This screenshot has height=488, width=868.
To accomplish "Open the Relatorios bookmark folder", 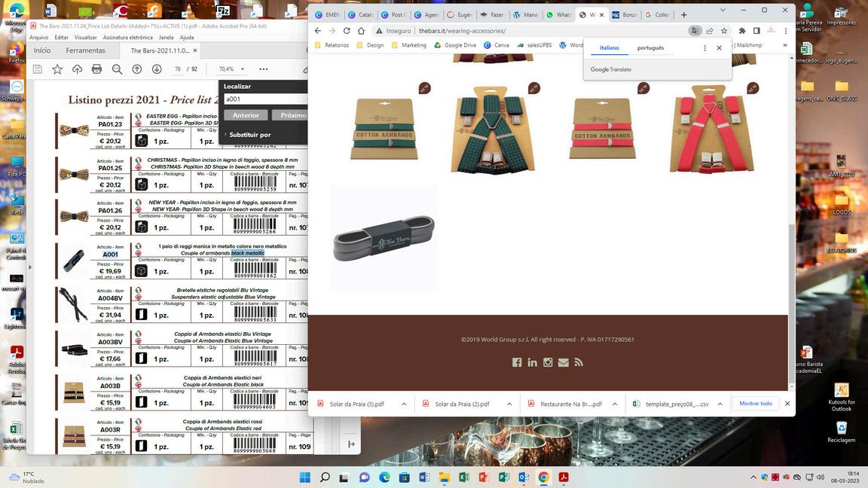I will [332, 45].
